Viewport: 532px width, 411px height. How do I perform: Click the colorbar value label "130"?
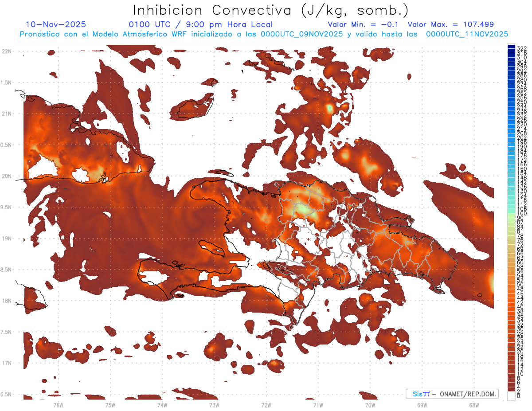tap(522, 190)
